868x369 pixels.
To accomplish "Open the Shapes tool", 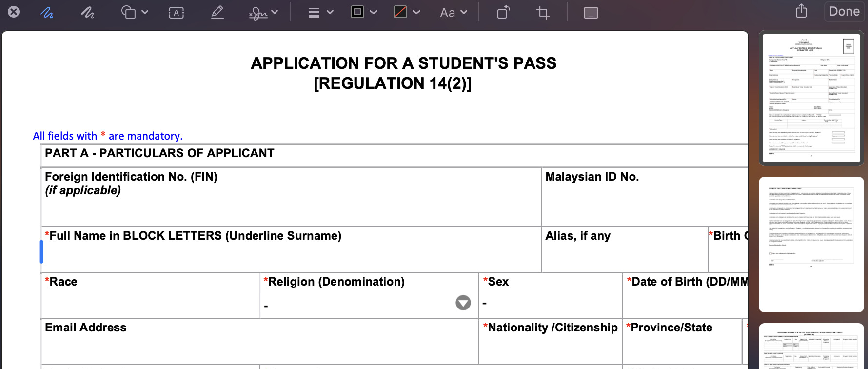I will point(129,12).
